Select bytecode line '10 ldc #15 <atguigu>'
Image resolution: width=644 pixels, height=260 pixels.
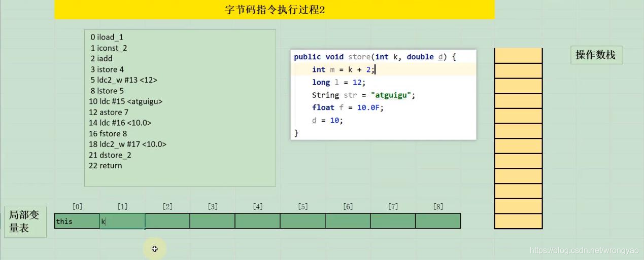tap(125, 101)
